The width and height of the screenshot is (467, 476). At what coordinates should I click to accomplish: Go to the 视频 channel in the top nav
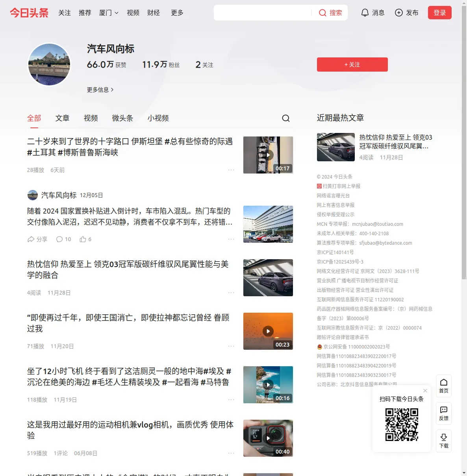click(133, 13)
